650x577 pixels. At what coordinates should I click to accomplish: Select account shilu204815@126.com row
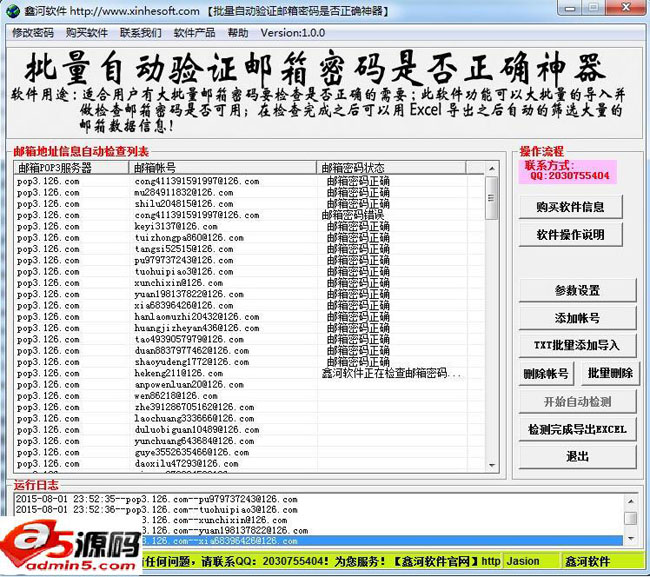(x=249, y=204)
